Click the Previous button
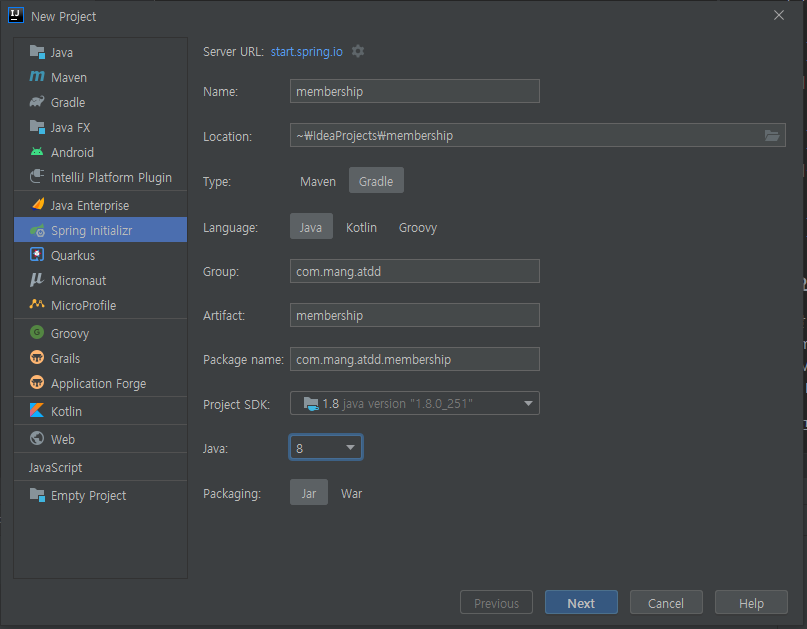807x629 pixels. (496, 603)
